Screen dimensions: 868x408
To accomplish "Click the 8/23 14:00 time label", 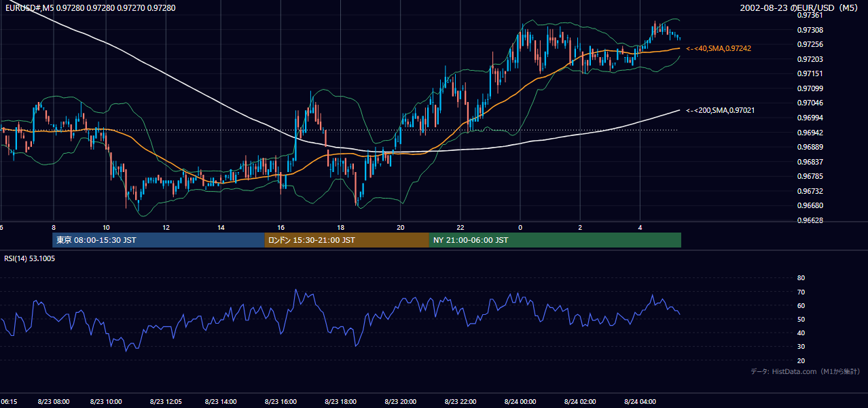I will coord(220,402).
